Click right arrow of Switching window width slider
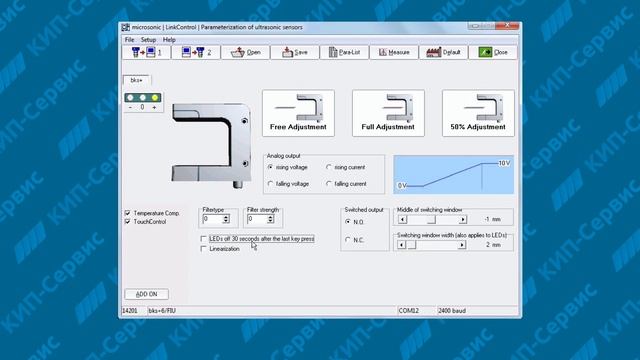This screenshot has height=360, width=640. (462, 245)
